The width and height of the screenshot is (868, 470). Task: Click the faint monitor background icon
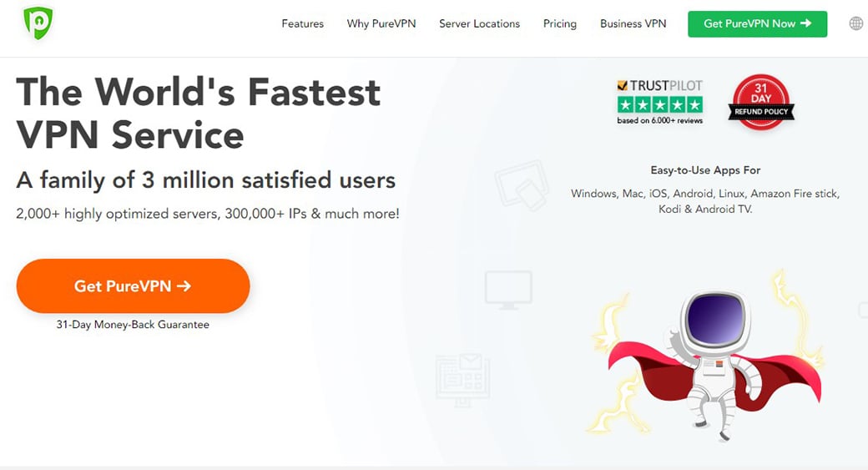click(x=508, y=288)
